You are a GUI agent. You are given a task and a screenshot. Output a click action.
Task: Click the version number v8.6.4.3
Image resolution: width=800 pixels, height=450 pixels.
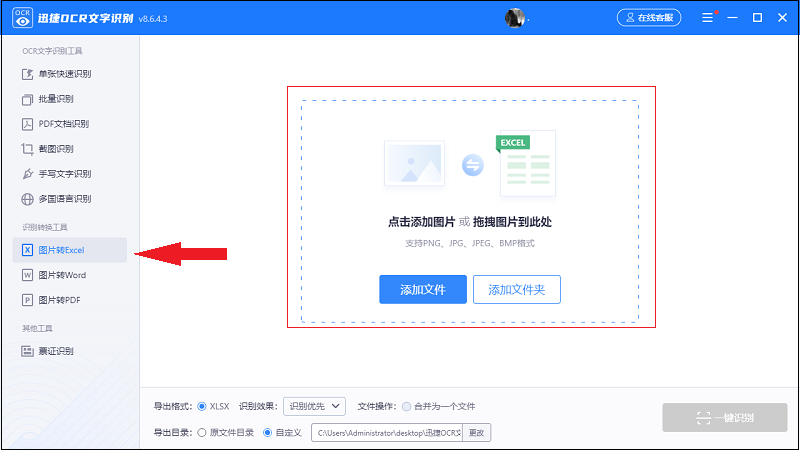point(153,19)
